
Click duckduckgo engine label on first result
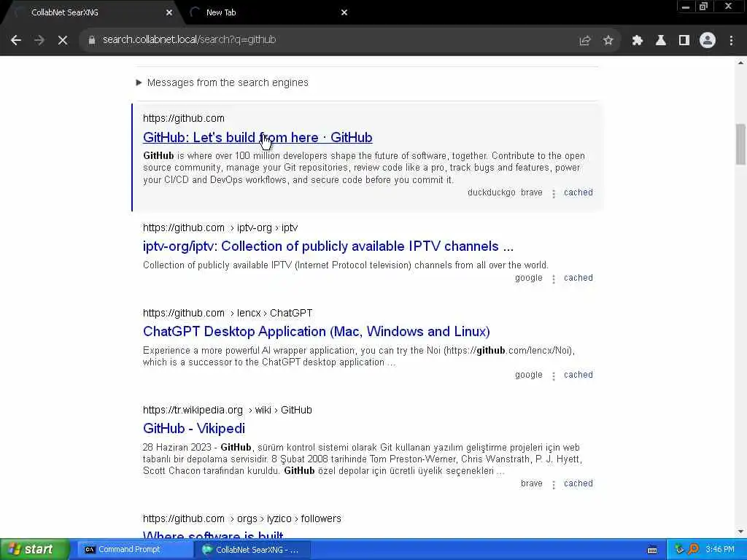491,192
